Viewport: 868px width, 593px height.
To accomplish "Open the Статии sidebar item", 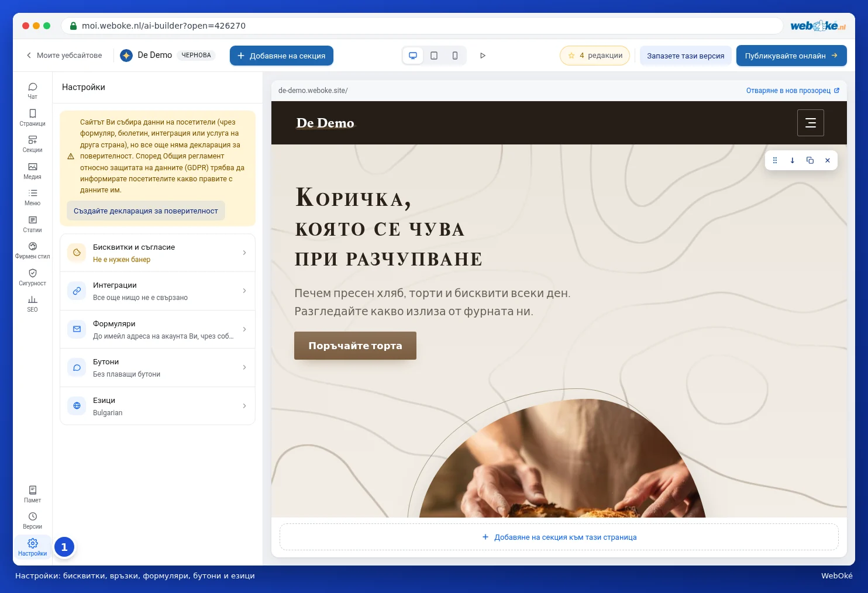I will 32,224.
